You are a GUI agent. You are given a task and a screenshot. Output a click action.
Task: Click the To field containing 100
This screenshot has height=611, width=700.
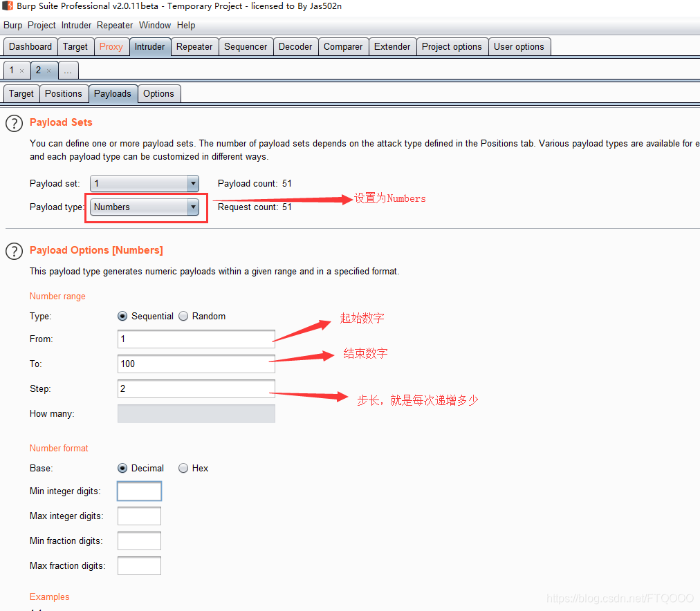[x=196, y=364]
